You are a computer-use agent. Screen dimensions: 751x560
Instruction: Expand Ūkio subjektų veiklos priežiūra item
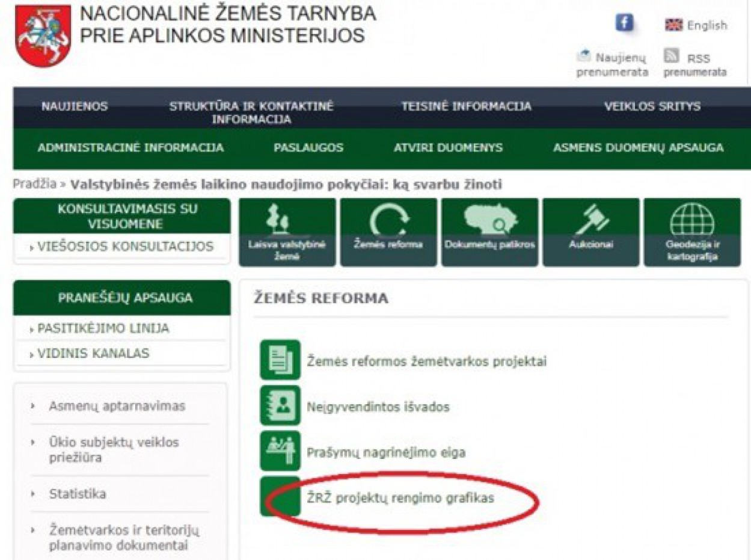(114, 449)
